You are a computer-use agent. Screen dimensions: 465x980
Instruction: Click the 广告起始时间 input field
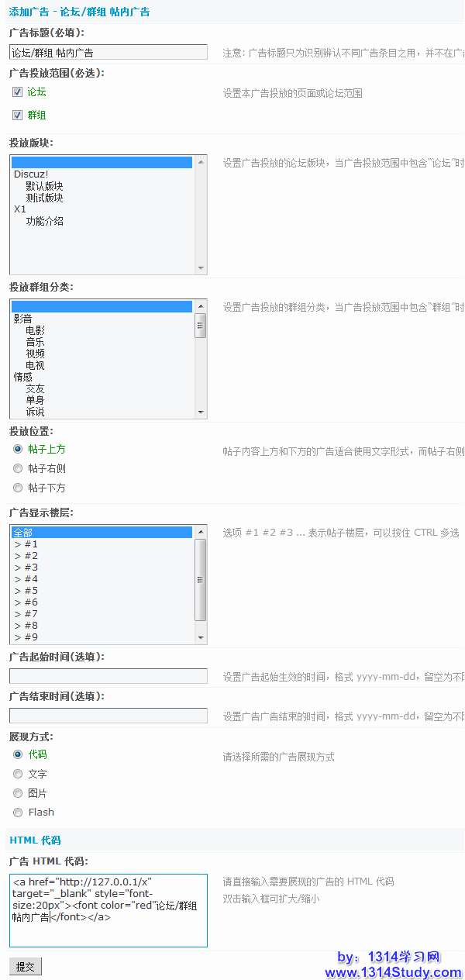point(108,676)
